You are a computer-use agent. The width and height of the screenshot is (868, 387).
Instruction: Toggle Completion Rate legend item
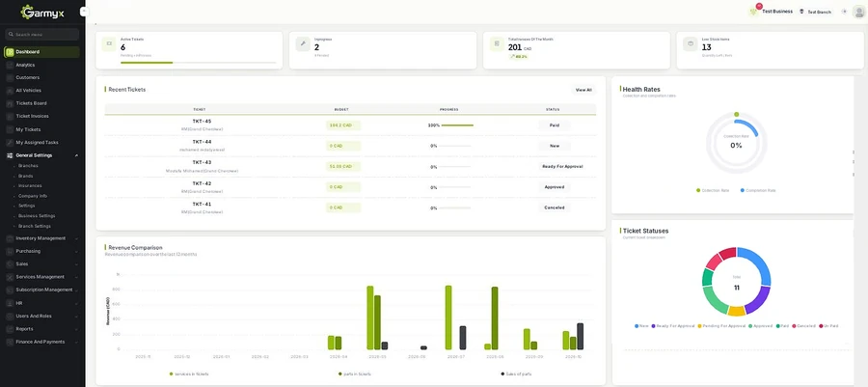coord(758,190)
